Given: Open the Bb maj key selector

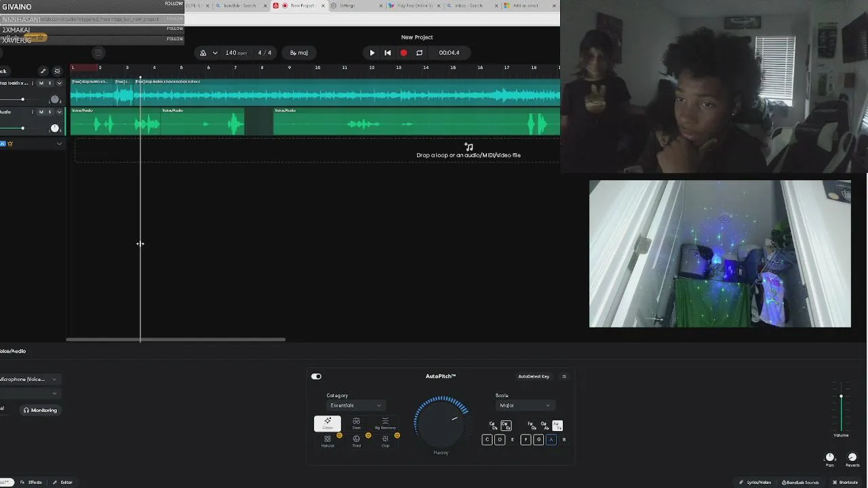Looking at the screenshot, I should [x=299, y=53].
